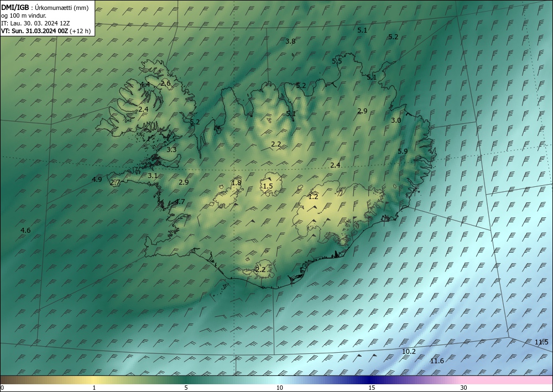553x392 pixels.
Task: Click the 4.9 value label
Action: click(x=97, y=180)
